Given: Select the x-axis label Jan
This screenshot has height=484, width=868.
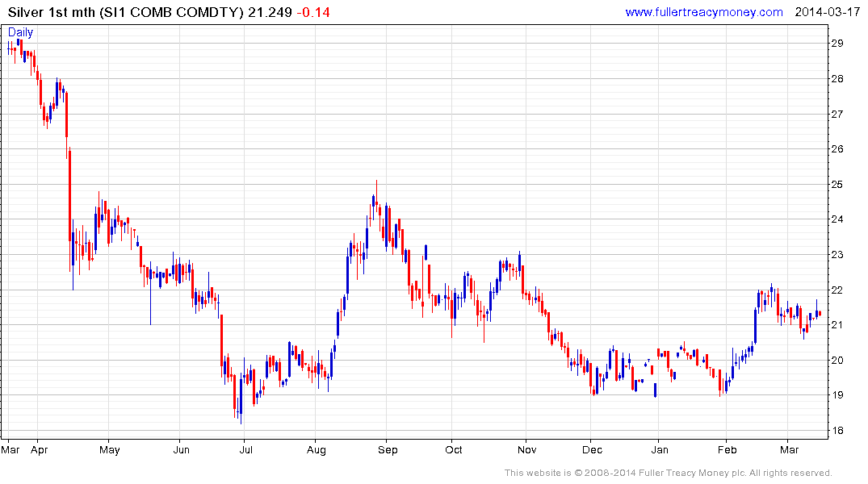Looking at the screenshot, I should (660, 450).
